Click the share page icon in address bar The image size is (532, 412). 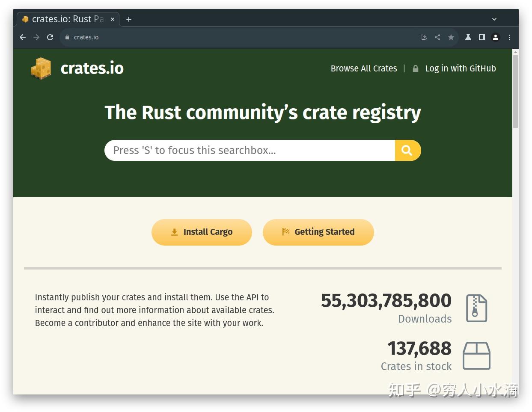[437, 37]
